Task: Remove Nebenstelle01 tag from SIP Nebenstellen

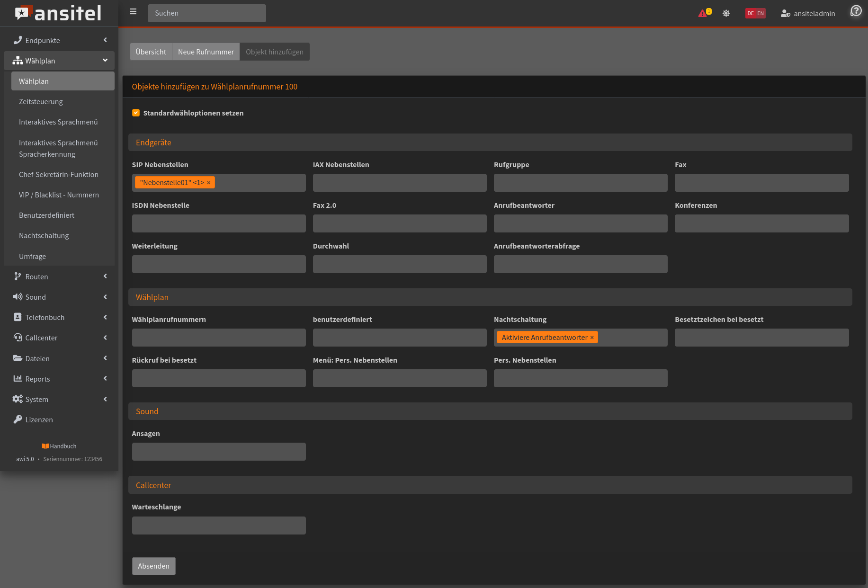Action: [x=209, y=183]
